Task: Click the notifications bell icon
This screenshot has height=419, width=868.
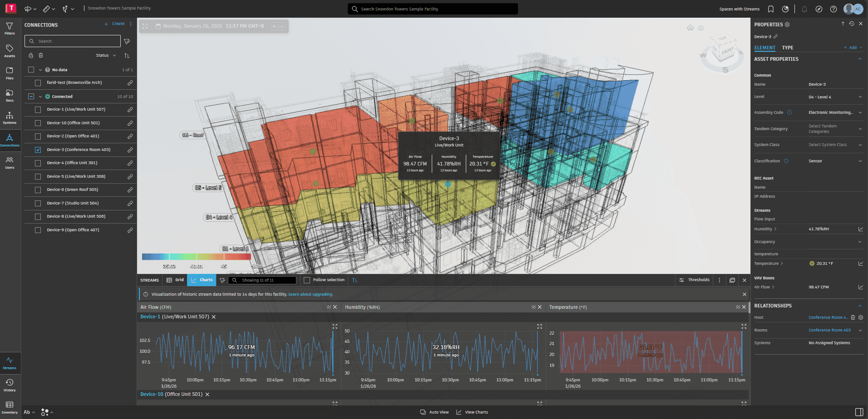Action: (804, 9)
